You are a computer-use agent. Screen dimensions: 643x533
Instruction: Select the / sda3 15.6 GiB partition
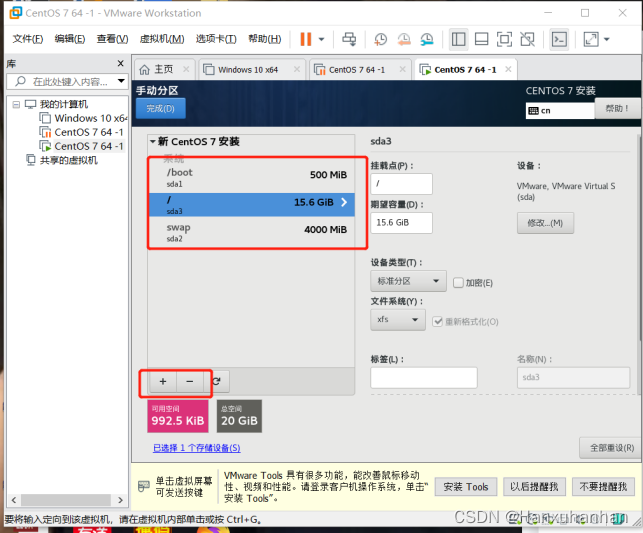252,205
